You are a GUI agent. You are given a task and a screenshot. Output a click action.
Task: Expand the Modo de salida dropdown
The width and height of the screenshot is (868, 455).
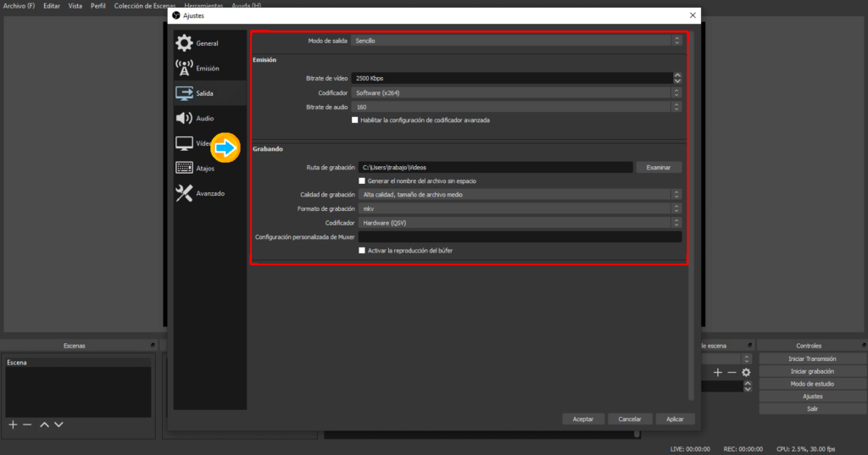pyautogui.click(x=516, y=41)
